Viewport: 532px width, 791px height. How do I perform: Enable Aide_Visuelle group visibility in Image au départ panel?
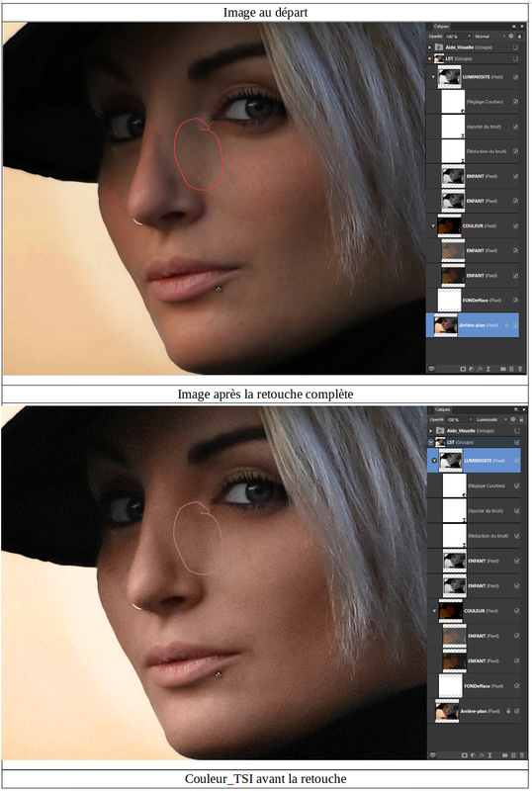pyautogui.click(x=515, y=47)
